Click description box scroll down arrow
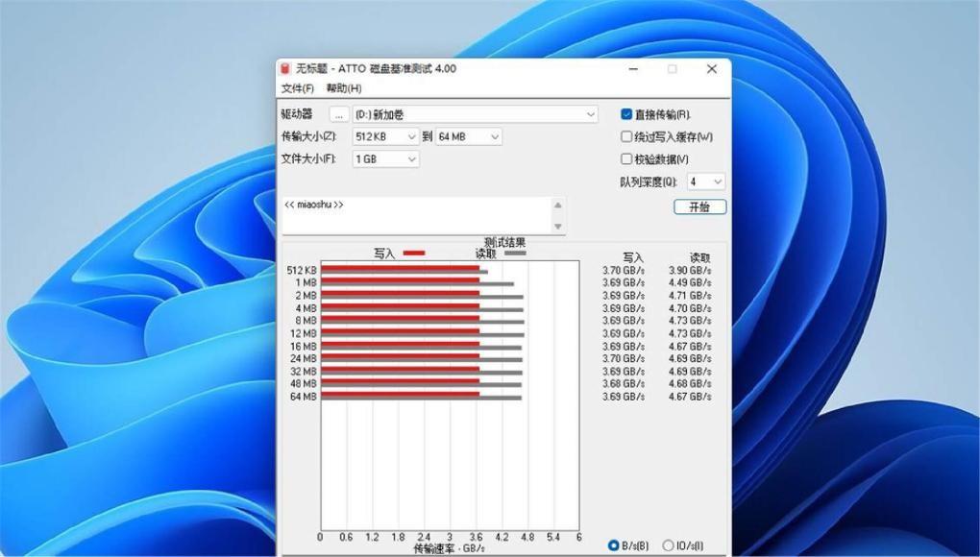The width and height of the screenshot is (980, 557). click(x=558, y=226)
